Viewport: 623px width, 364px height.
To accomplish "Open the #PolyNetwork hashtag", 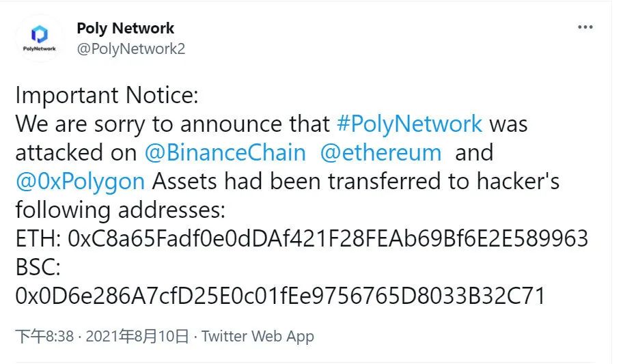I will tap(409, 124).
